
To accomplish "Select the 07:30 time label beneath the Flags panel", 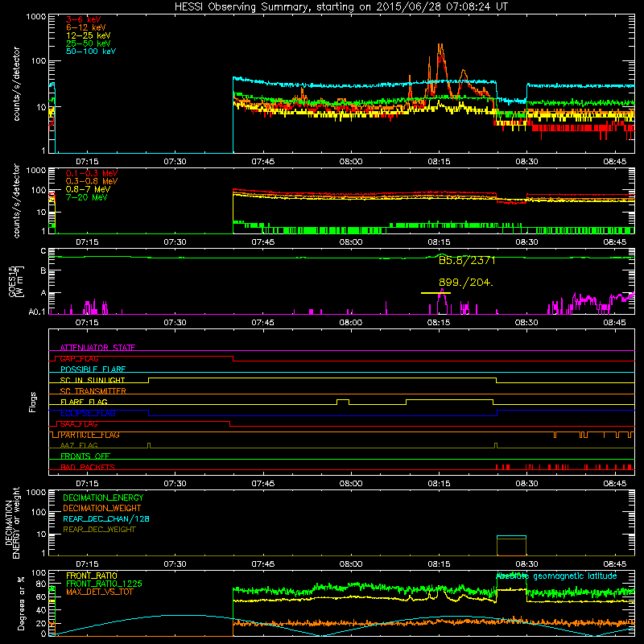I will point(175,484).
